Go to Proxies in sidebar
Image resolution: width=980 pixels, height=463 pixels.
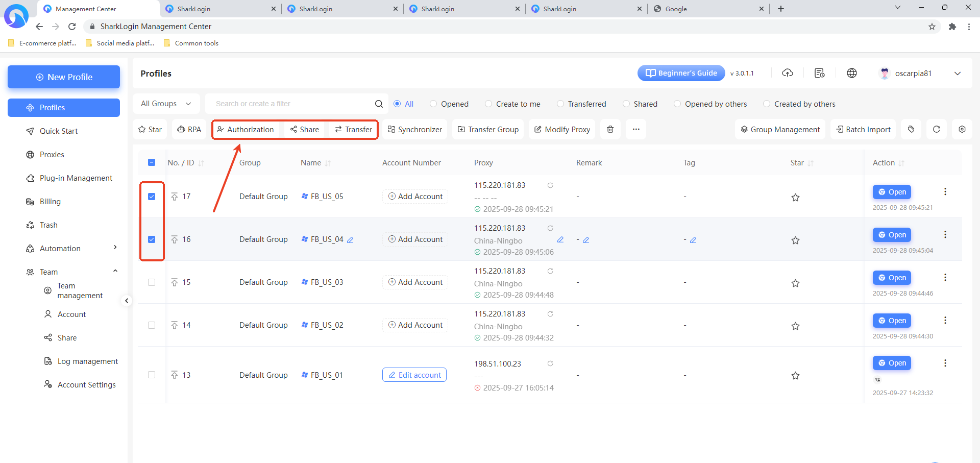click(52, 155)
